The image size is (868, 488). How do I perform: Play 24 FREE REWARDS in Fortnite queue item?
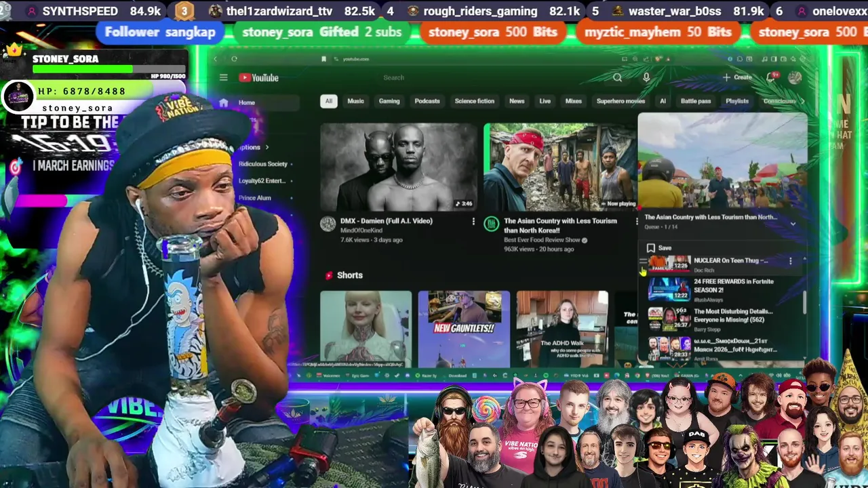tap(719, 289)
